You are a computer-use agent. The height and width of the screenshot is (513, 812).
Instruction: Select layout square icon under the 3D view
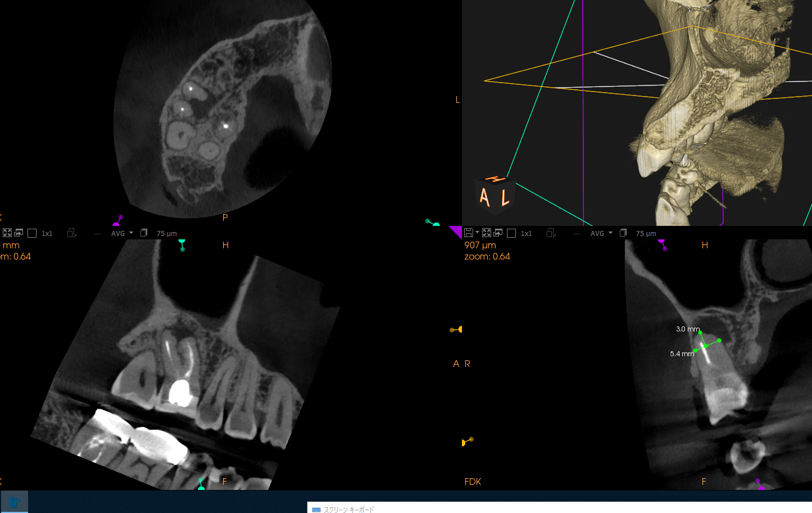click(511, 233)
